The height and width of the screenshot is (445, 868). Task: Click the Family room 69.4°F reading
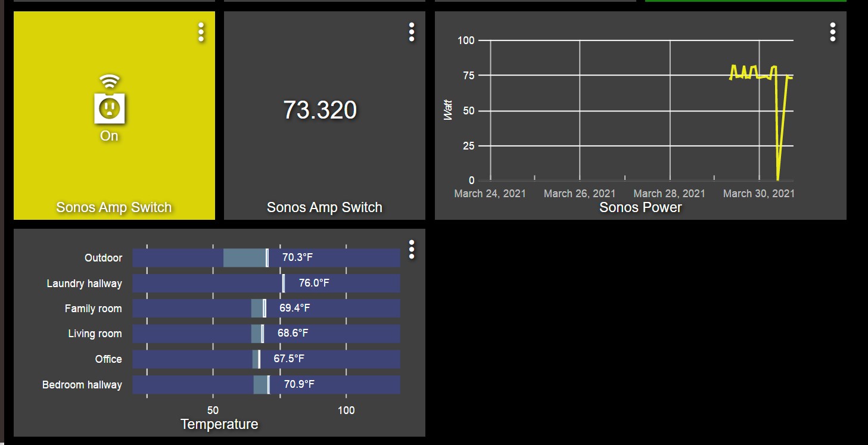pyautogui.click(x=295, y=308)
